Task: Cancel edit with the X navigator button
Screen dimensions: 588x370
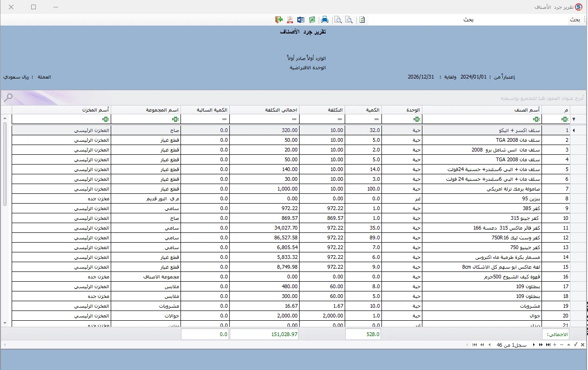Action: pyautogui.click(x=582, y=344)
